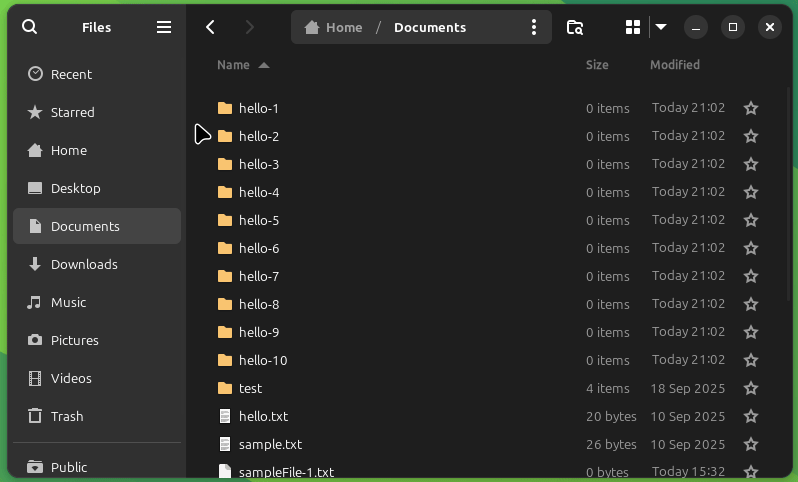The width and height of the screenshot is (798, 482).
Task: Open Recent in the sidebar
Action: click(x=71, y=74)
